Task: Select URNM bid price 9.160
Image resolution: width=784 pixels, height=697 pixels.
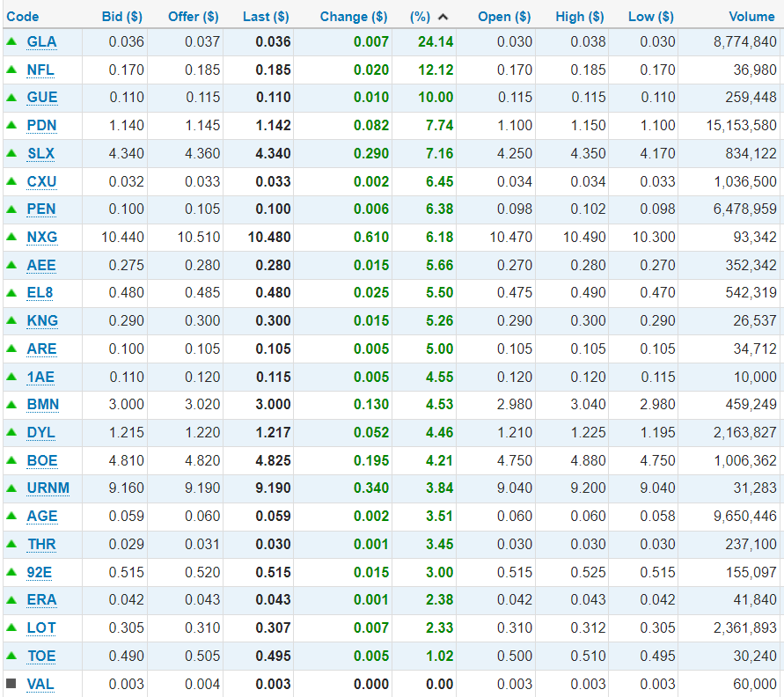Action: 126,488
